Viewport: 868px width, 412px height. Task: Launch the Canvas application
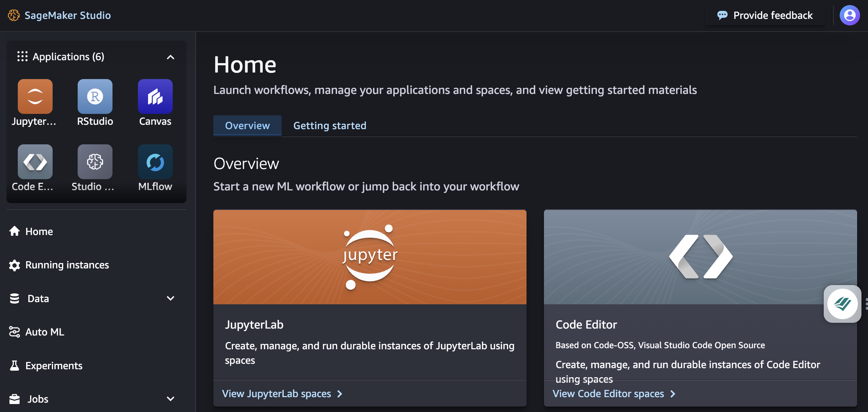click(155, 96)
